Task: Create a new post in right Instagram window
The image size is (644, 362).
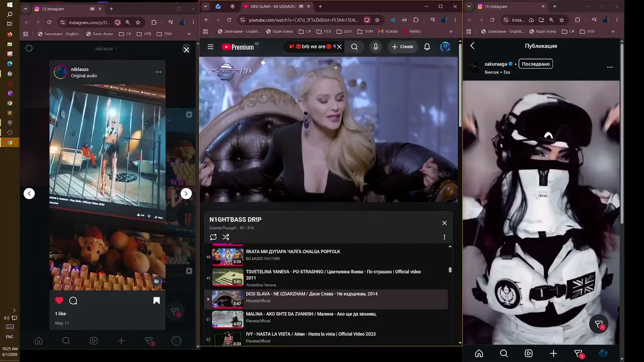Action: pos(553,353)
